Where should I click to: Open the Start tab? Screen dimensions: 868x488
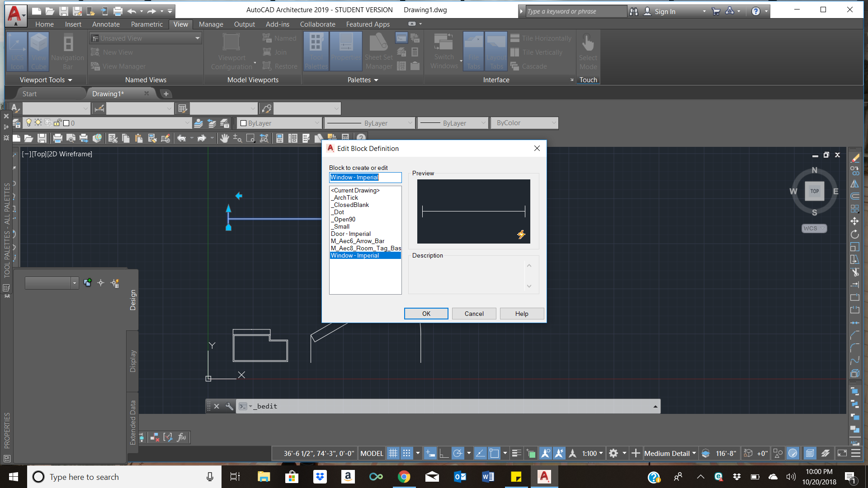(x=29, y=94)
